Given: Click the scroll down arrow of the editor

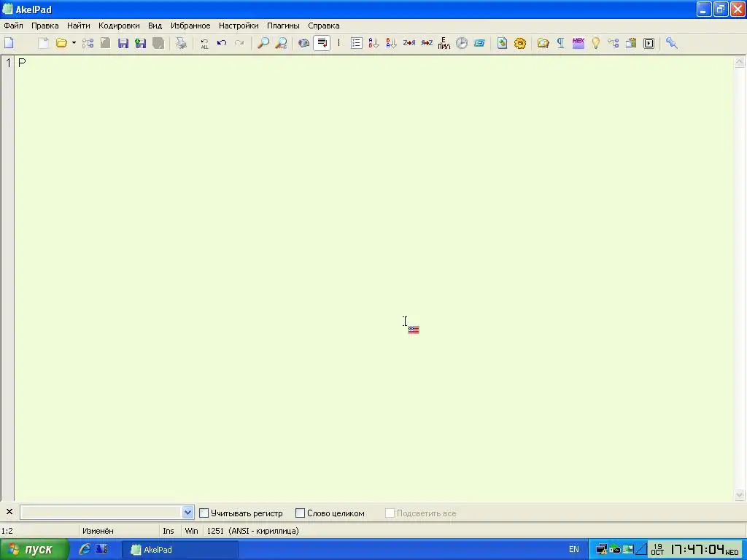Looking at the screenshot, I should pos(740,495).
